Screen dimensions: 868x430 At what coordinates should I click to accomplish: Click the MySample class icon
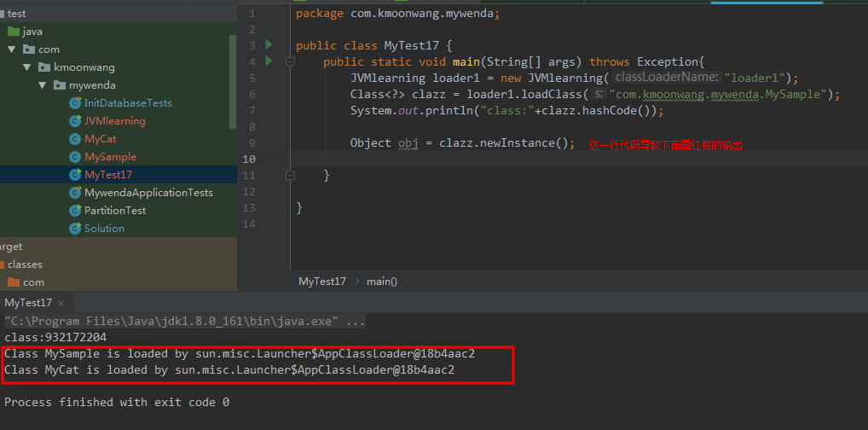point(75,157)
